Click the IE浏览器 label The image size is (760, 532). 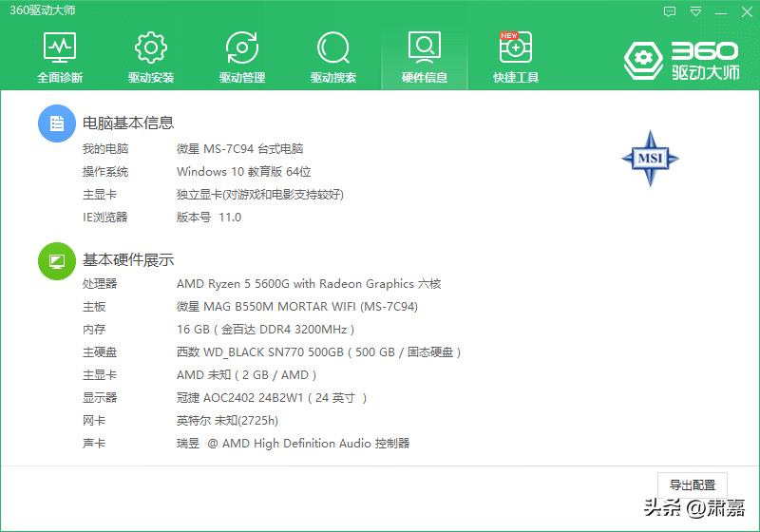click(x=105, y=217)
